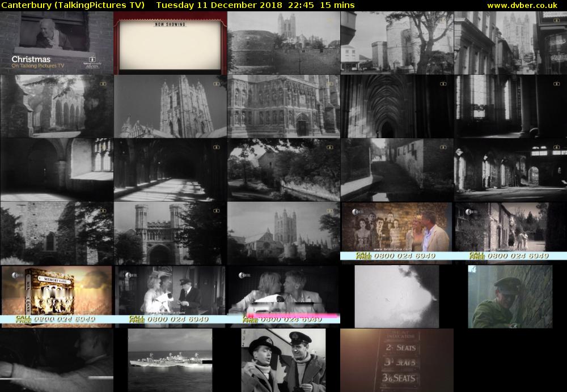Screen dimensions: 567x392
Task: Click the Canterbury (TalkingPictures TV) title text
Action: click(73, 5)
